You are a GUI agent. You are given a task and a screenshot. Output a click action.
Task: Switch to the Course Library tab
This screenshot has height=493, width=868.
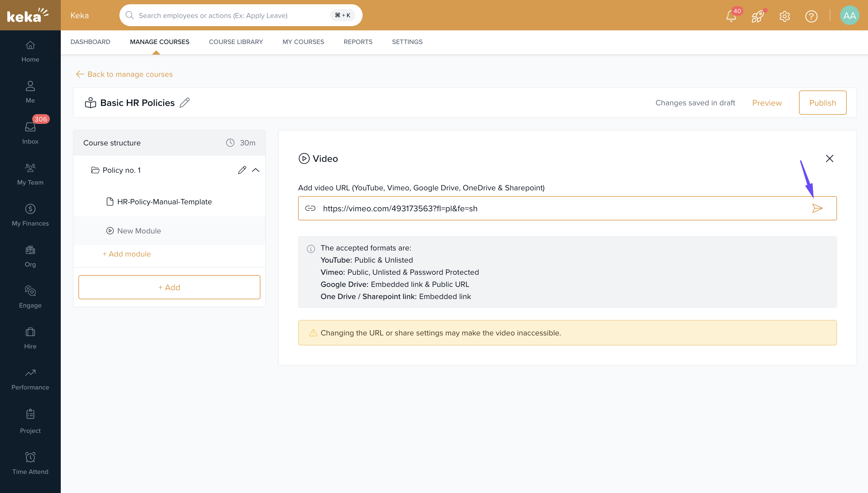236,42
